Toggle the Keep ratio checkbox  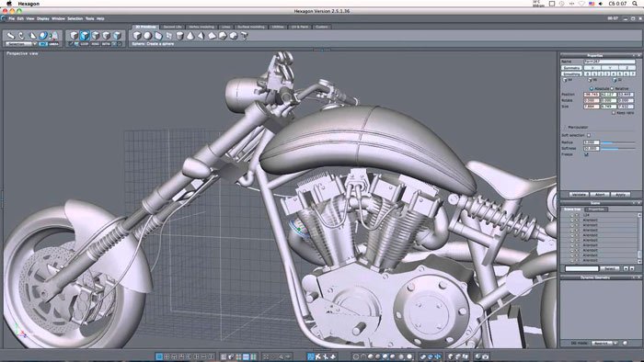614,112
